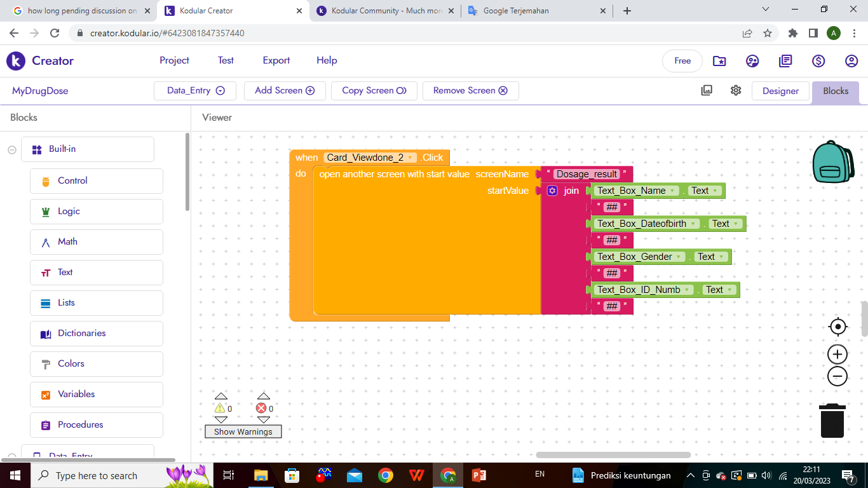Open the Export menu
This screenshot has width=868, height=488.
276,60
